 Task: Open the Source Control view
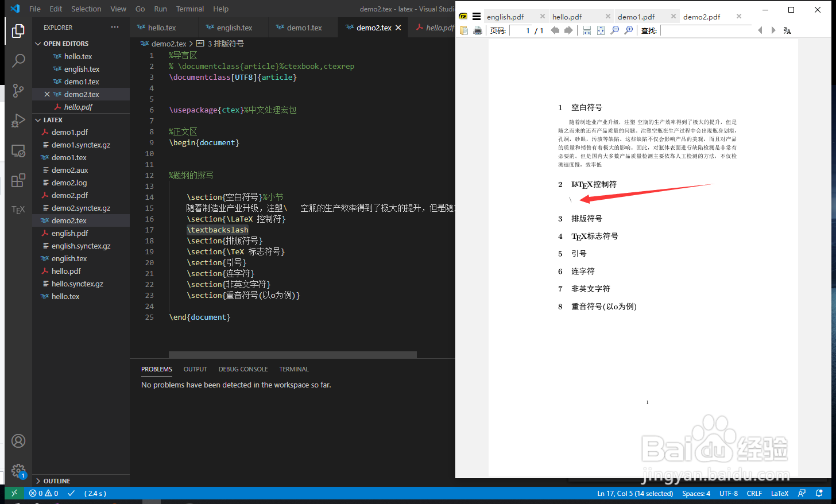(18, 90)
